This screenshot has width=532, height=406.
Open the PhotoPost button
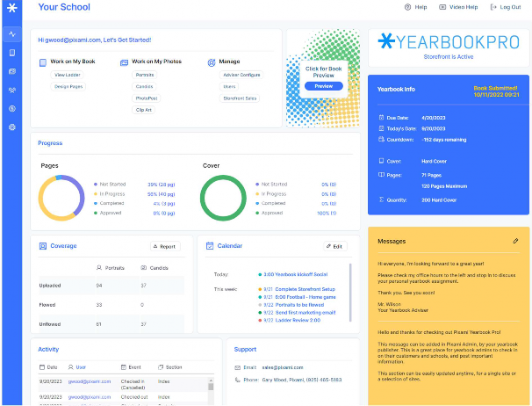147,98
